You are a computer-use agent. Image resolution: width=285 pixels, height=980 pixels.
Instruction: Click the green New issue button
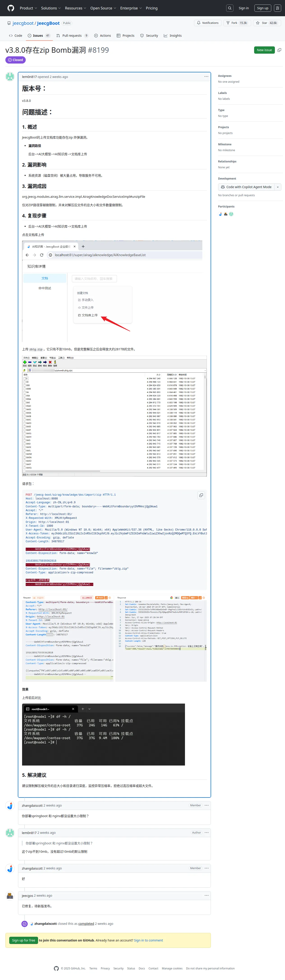(x=264, y=50)
